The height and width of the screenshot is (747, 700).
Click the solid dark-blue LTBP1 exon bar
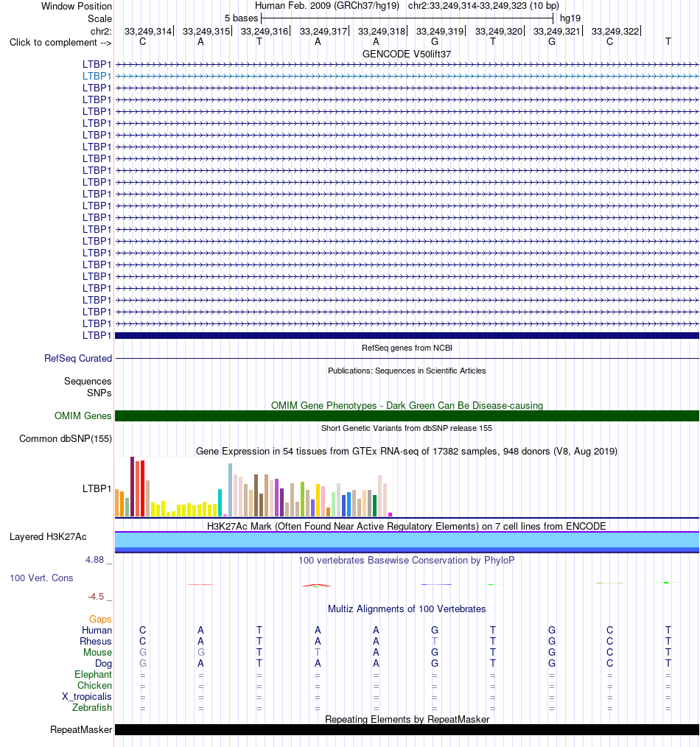coord(407,336)
